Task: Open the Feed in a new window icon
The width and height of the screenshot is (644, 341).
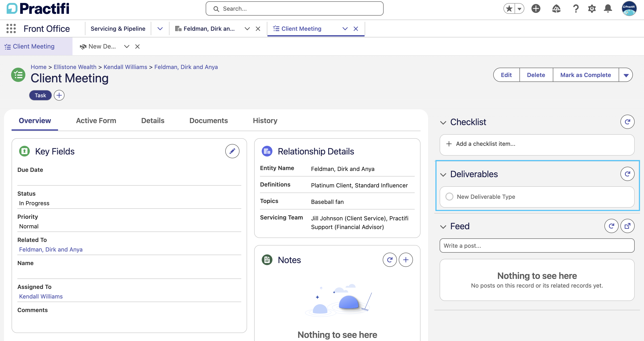Action: point(627,226)
